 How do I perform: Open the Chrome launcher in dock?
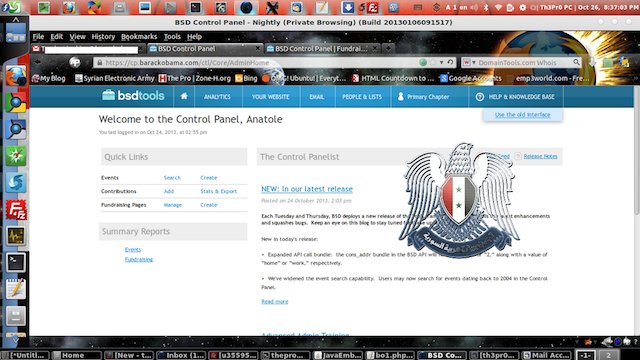(16, 103)
